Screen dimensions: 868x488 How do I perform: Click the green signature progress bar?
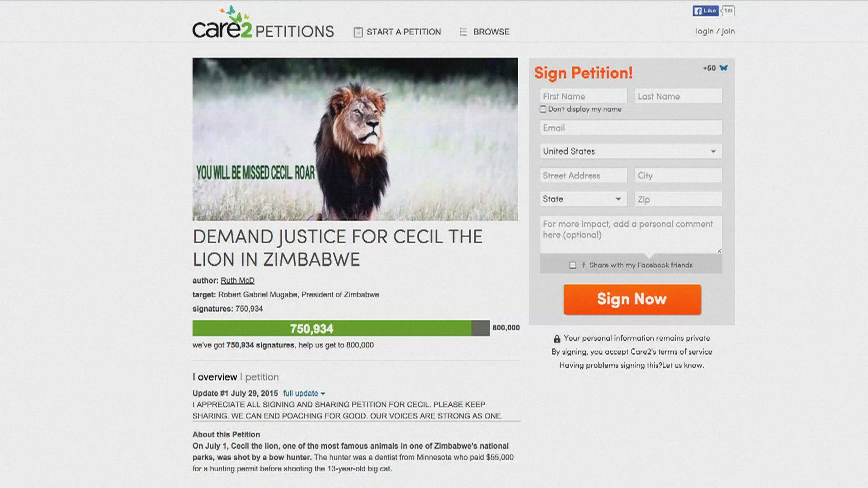332,328
